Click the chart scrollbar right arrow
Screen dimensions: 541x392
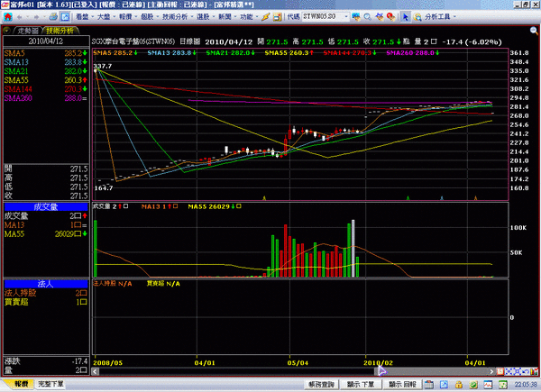click(491, 371)
